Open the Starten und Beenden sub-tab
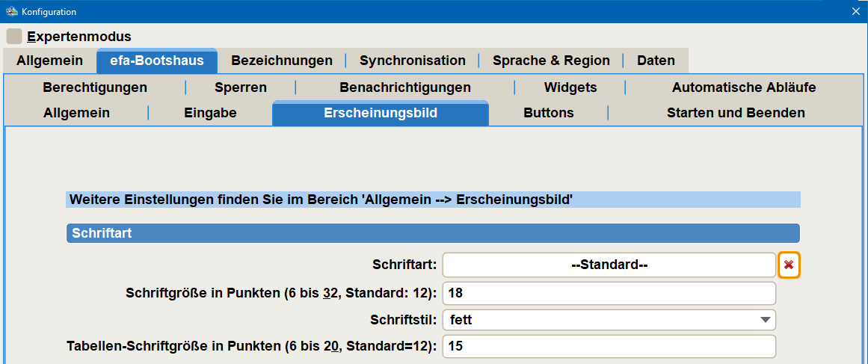Viewport: 868px width, 364px height. [x=736, y=114]
